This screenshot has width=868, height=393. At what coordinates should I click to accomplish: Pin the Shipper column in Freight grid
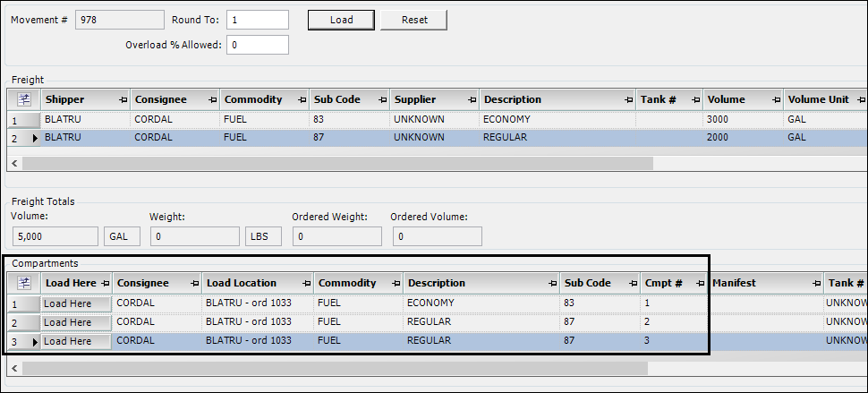click(123, 99)
